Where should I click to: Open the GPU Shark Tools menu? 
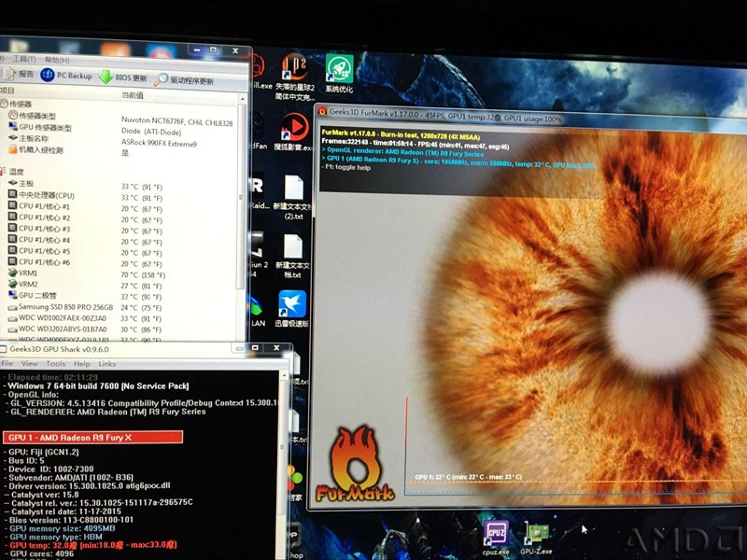click(56, 364)
